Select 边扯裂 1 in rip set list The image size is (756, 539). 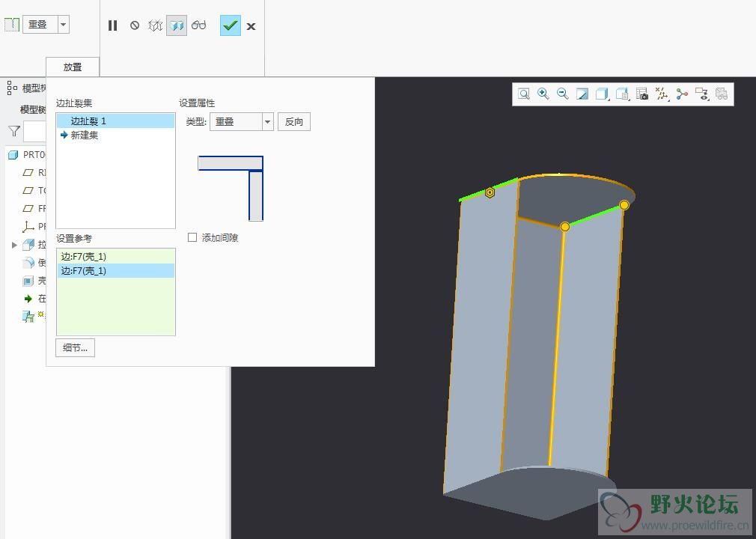pyautogui.click(x=115, y=121)
